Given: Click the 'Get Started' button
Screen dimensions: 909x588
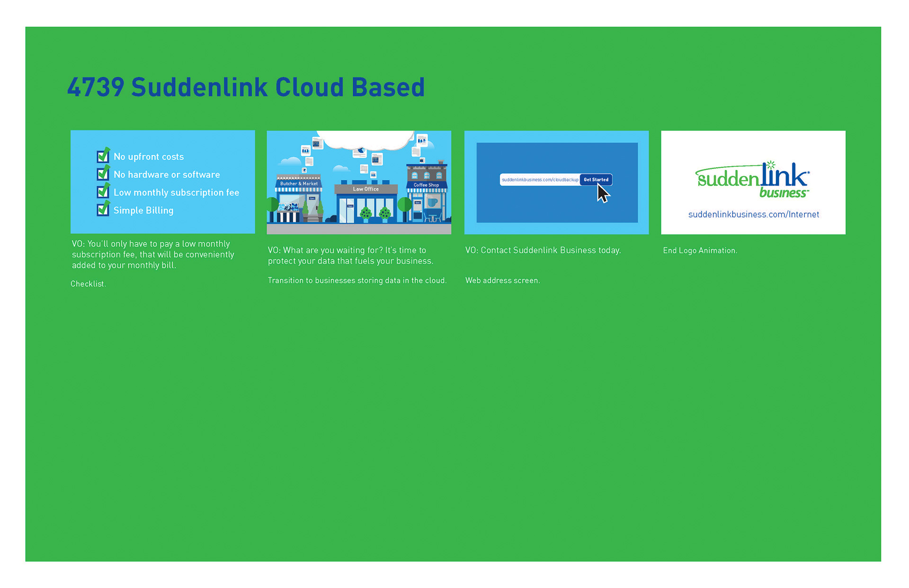Looking at the screenshot, I should pyautogui.click(x=596, y=180).
